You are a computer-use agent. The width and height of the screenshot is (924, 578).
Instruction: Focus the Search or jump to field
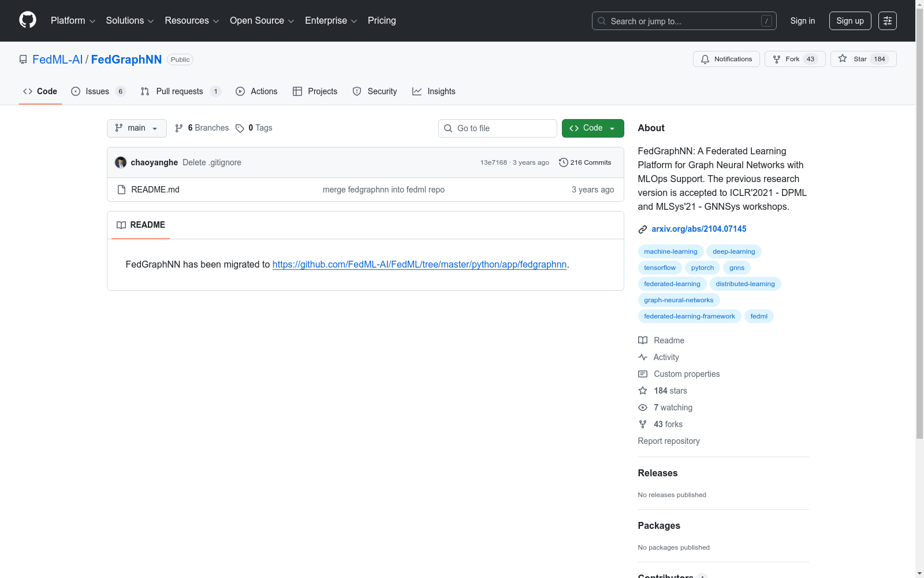point(684,21)
